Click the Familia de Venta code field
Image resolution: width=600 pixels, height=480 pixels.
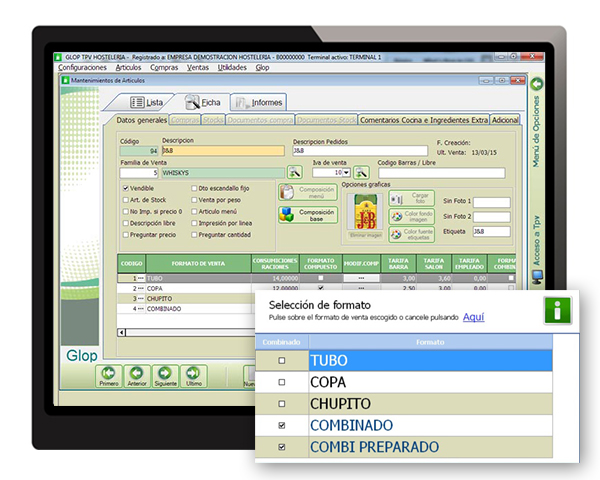click(139, 173)
